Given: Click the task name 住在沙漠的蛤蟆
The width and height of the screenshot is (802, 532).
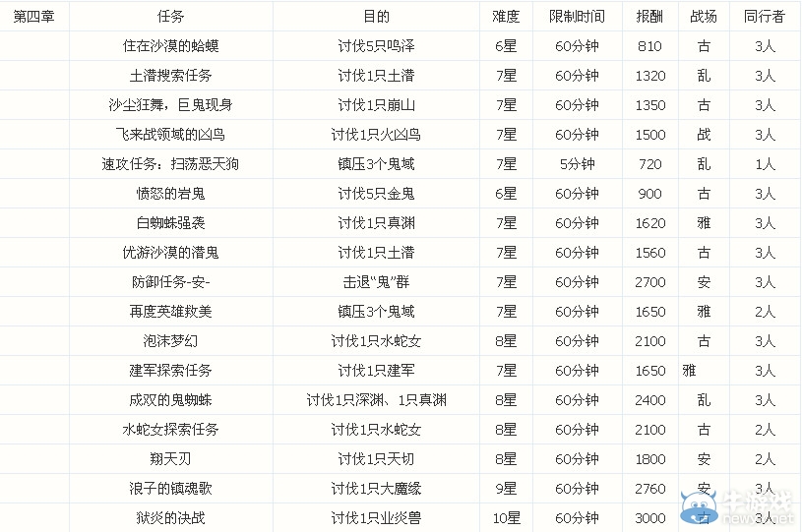Looking at the screenshot, I should [x=170, y=46].
